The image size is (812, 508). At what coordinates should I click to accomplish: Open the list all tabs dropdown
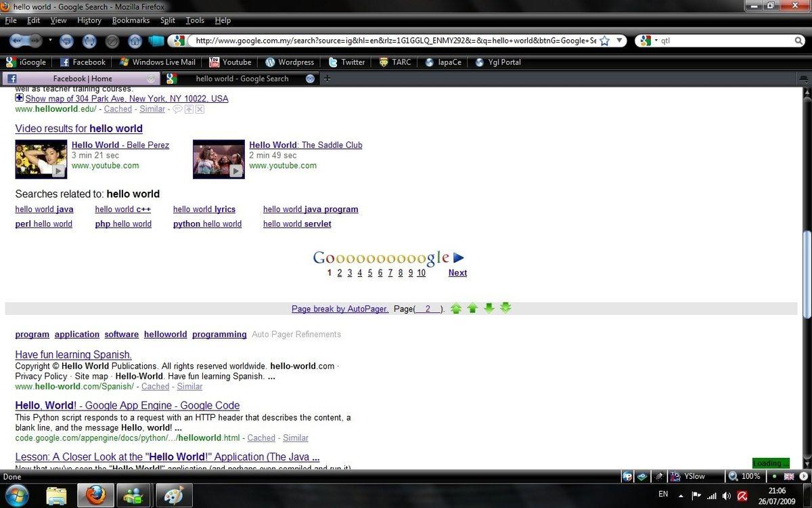[x=803, y=79]
